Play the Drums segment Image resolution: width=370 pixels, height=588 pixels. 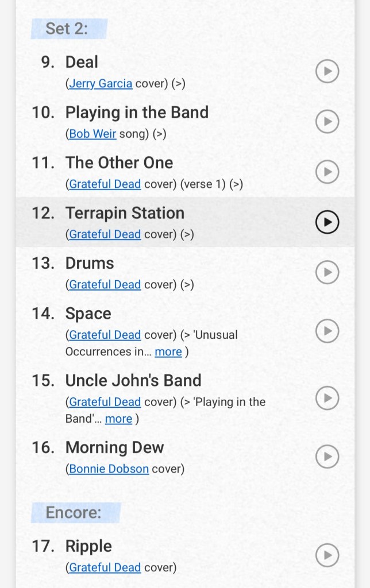point(327,272)
